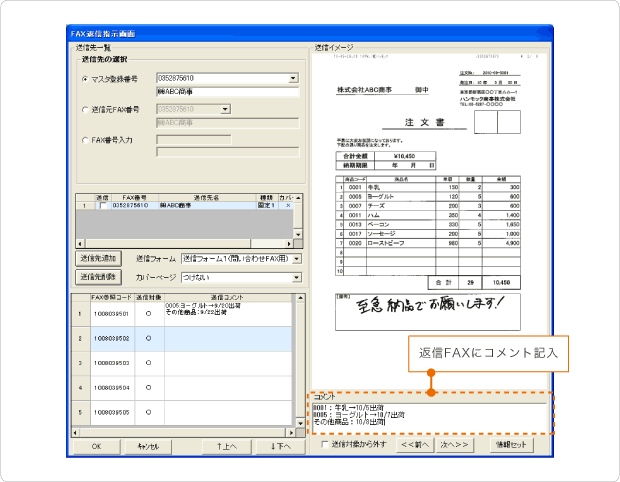620x482 pixels.
Task: Select FAX number cell 0352875610 in recipient list
Action: click(134, 206)
